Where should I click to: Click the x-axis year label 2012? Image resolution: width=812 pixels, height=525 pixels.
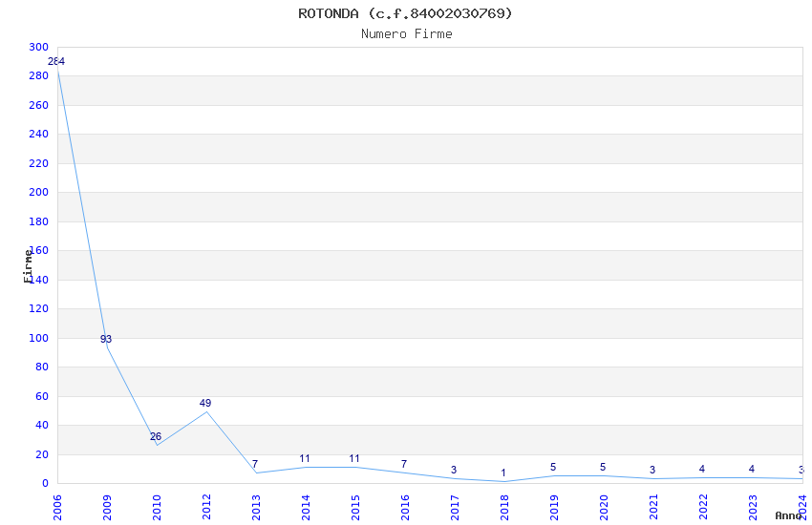[206, 508]
